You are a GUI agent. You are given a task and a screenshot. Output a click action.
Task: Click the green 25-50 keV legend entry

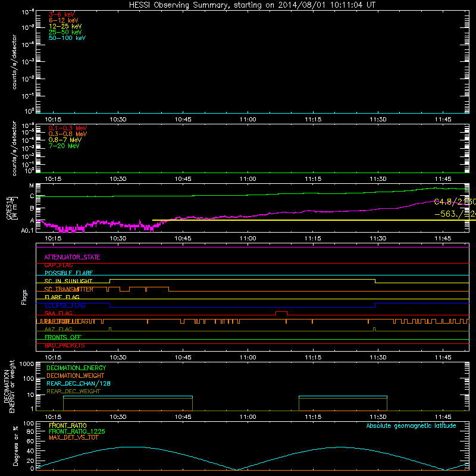pos(65,32)
